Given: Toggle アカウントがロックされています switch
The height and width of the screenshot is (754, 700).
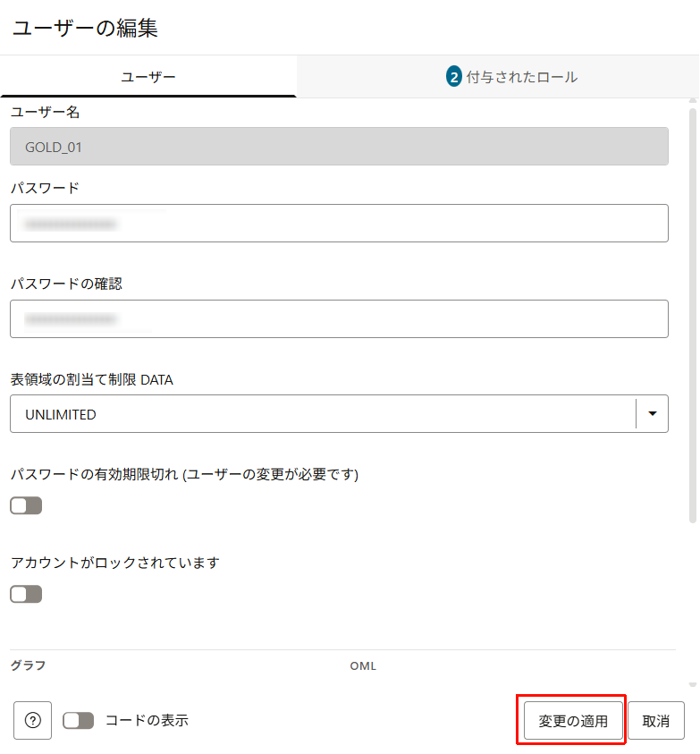Looking at the screenshot, I should click(26, 595).
